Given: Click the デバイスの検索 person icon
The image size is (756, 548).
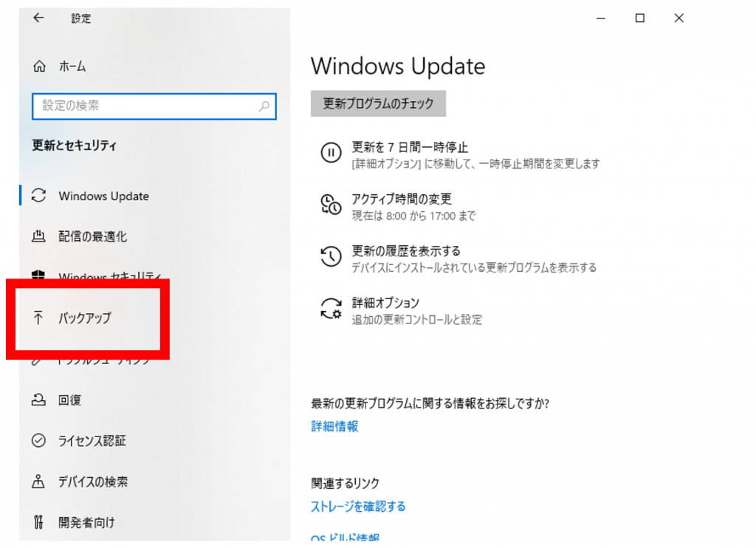Looking at the screenshot, I should [x=38, y=482].
